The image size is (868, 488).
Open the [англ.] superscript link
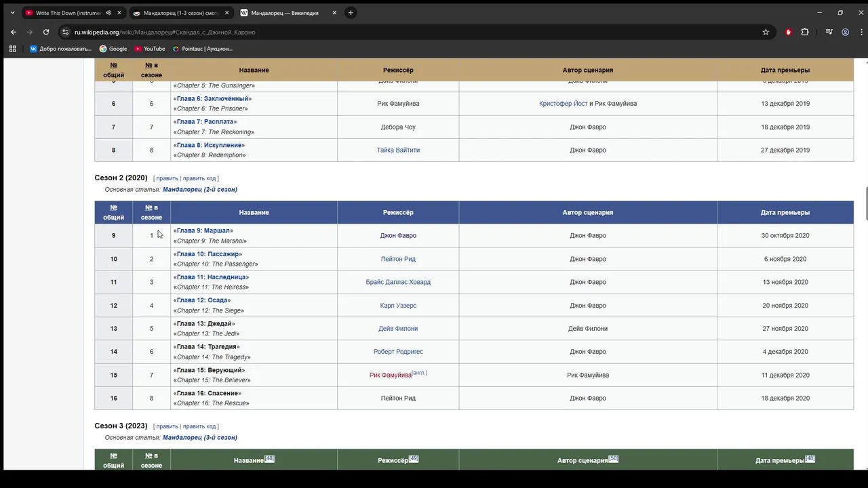click(419, 373)
